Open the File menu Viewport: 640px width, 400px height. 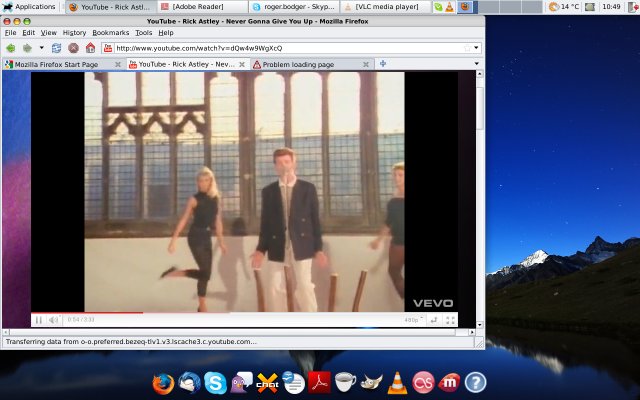[x=10, y=33]
